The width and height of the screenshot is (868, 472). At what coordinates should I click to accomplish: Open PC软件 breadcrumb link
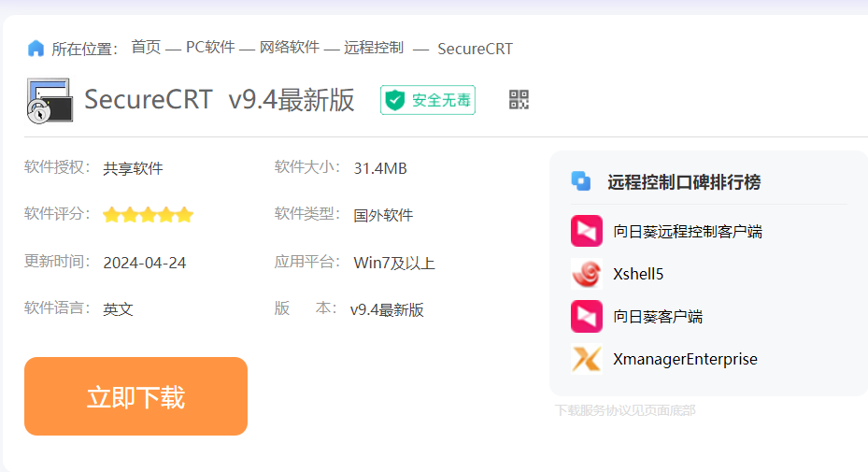pos(210,47)
